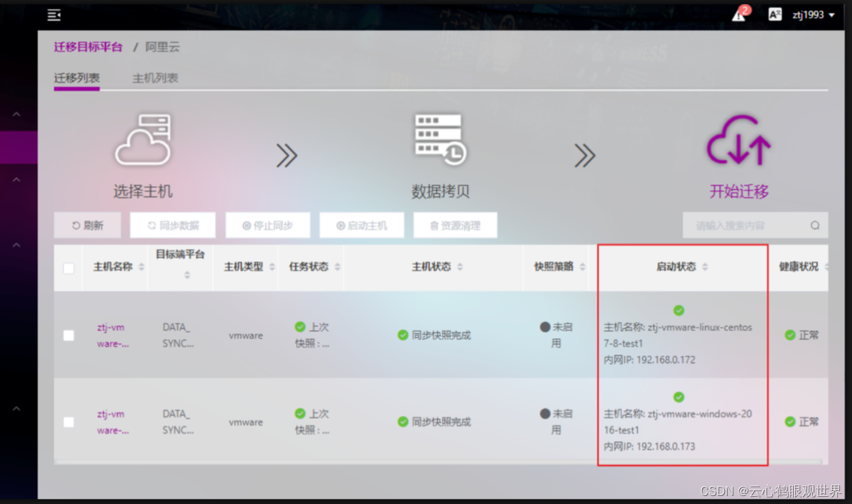Collapse the bottom sidebar section chevron
The width and height of the screenshot is (852, 504).
(17, 409)
